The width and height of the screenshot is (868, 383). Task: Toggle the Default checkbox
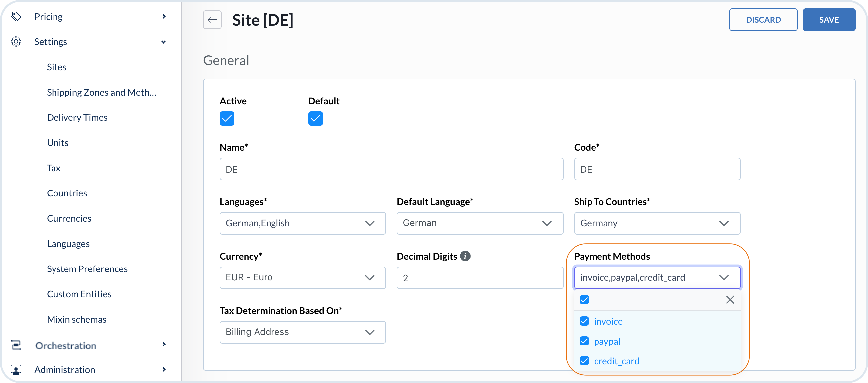(315, 118)
